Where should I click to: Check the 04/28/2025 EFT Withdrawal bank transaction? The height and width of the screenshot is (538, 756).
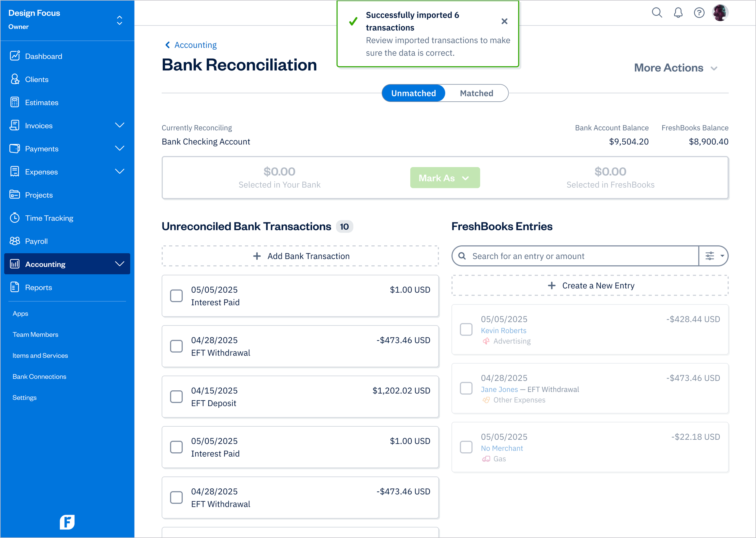tap(176, 346)
